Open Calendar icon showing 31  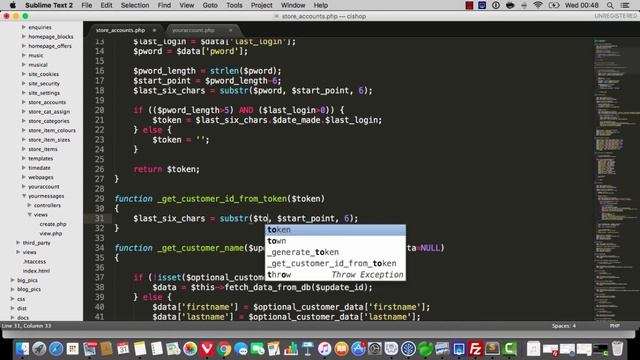pos(123,349)
